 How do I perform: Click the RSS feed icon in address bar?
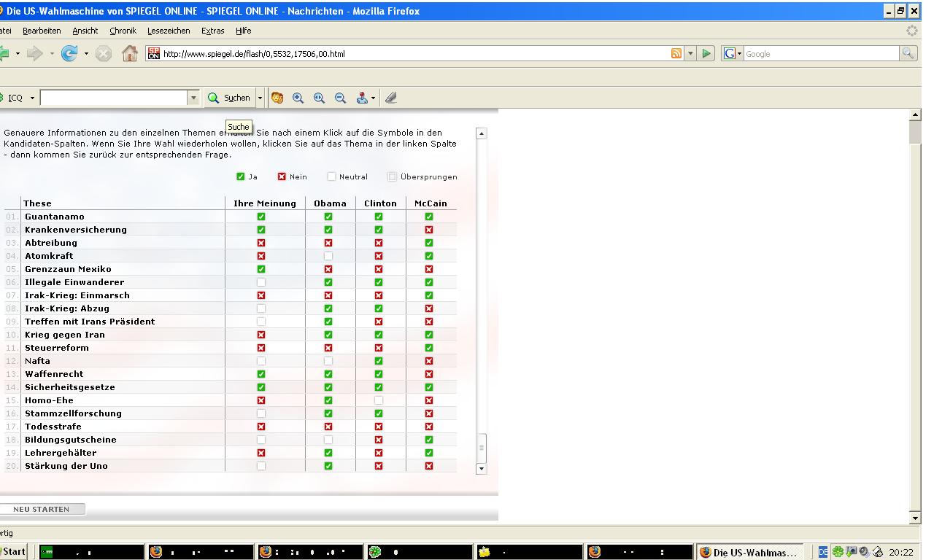(x=676, y=53)
